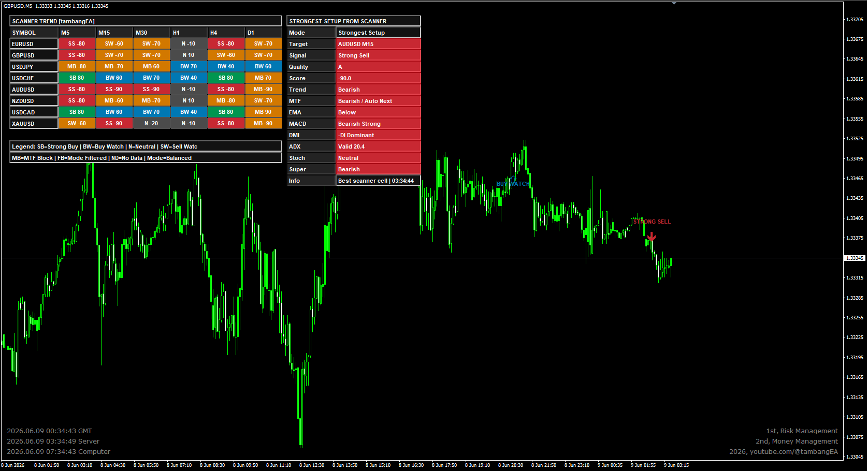Viewport: 868px width, 471px height.
Task: Click the Score value -90.0
Action: 379,78
